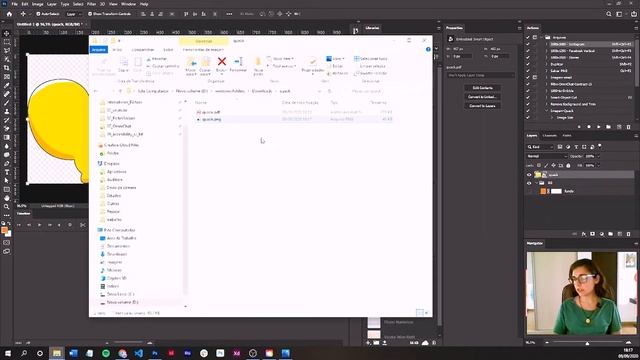Select the Lasso tool

point(7,51)
